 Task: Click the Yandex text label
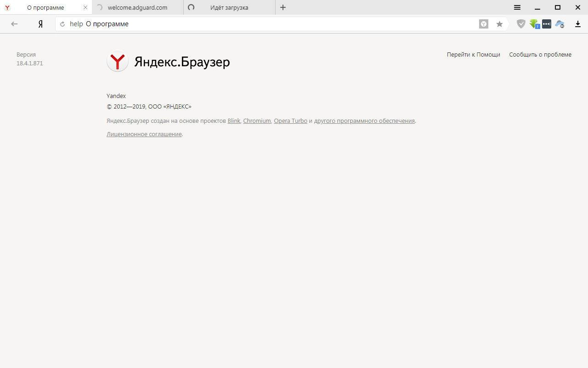coord(116,96)
